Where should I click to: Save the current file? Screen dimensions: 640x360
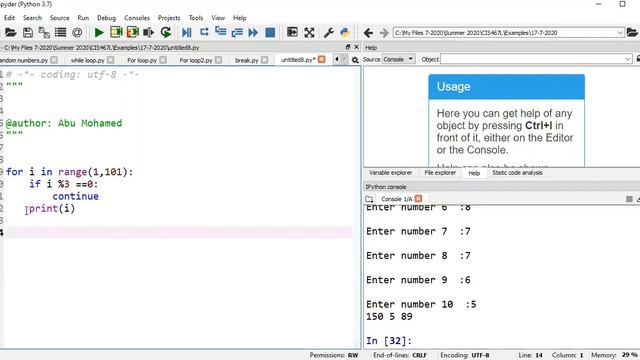pyautogui.click(x=28, y=32)
